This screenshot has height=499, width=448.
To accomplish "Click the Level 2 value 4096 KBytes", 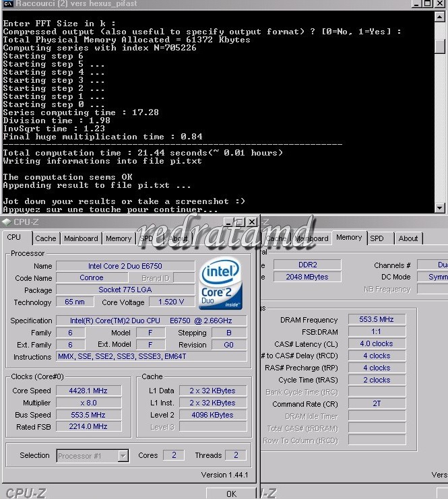I will click(x=213, y=415).
